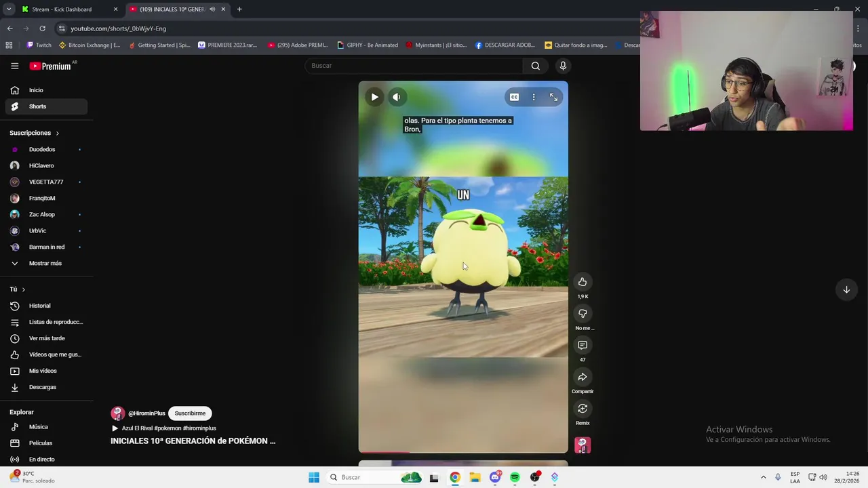The width and height of the screenshot is (868, 488).
Task: Enter fullscreen on the Short player
Action: tap(553, 97)
